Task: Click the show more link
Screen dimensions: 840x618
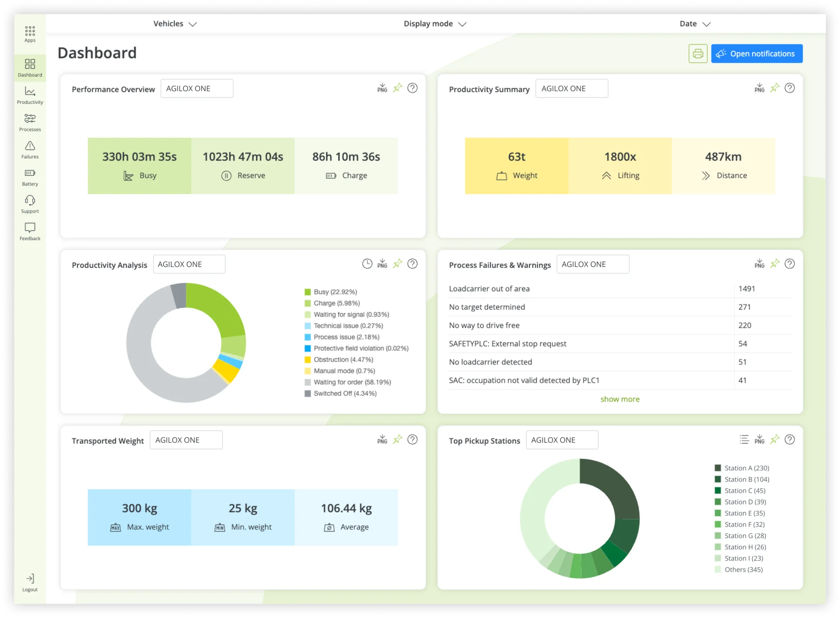Action: pyautogui.click(x=620, y=399)
